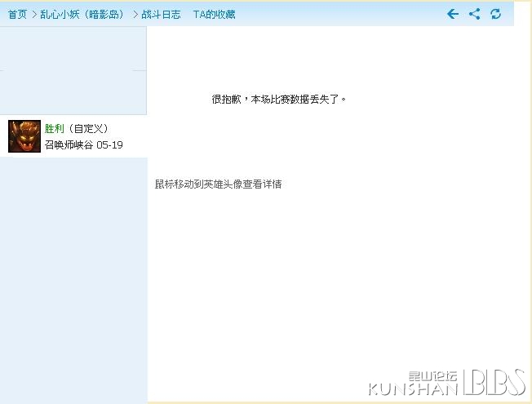The width and height of the screenshot is (532, 404).
Task: Click the 鼠标移动到英雄头像查看详情 hint text
Action: tap(218, 184)
